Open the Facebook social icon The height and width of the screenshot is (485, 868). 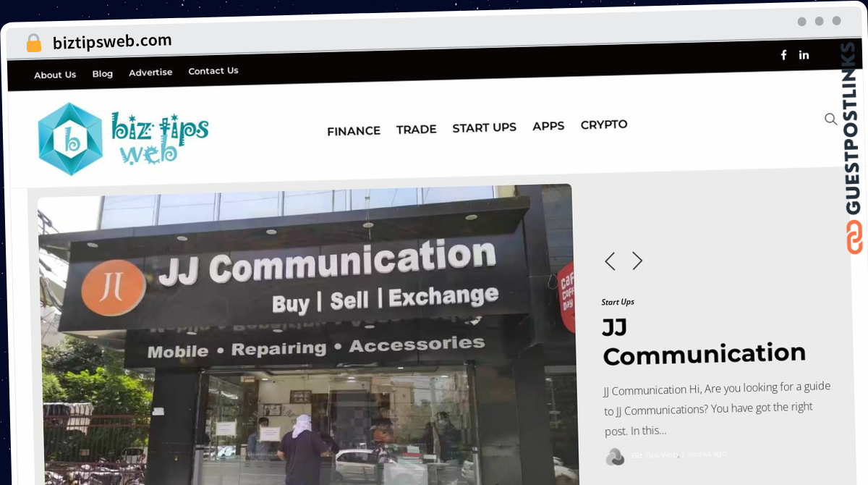[783, 55]
